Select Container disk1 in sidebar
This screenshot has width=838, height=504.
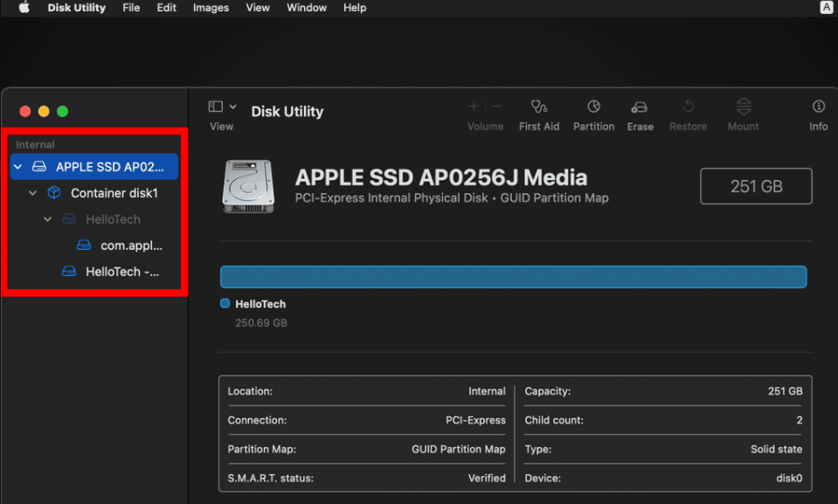click(x=114, y=193)
